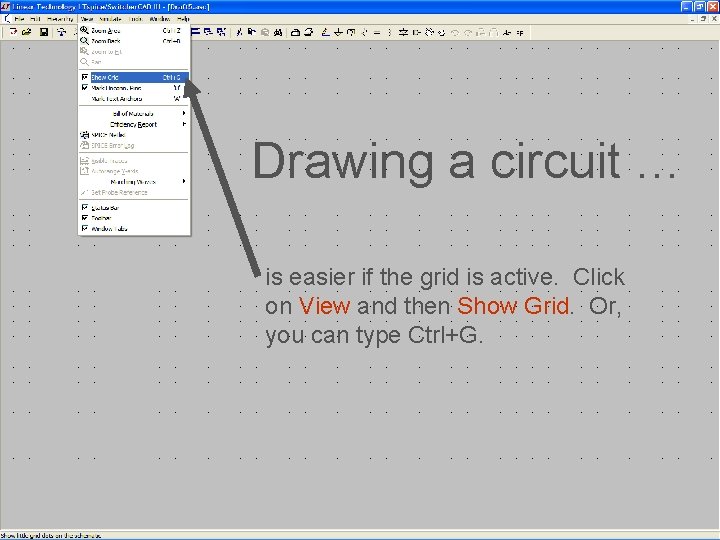Open the Component chooser gate icon
The image size is (720, 540).
coord(416,32)
